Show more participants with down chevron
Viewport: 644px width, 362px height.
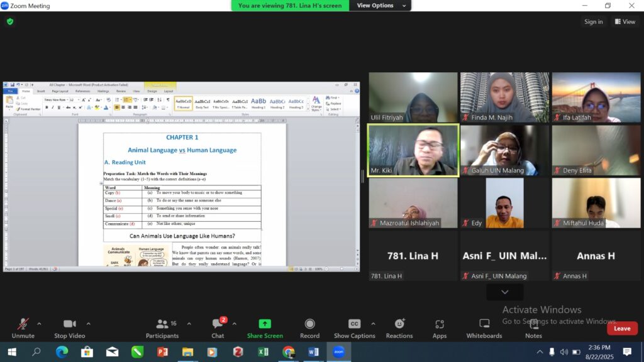click(504, 292)
